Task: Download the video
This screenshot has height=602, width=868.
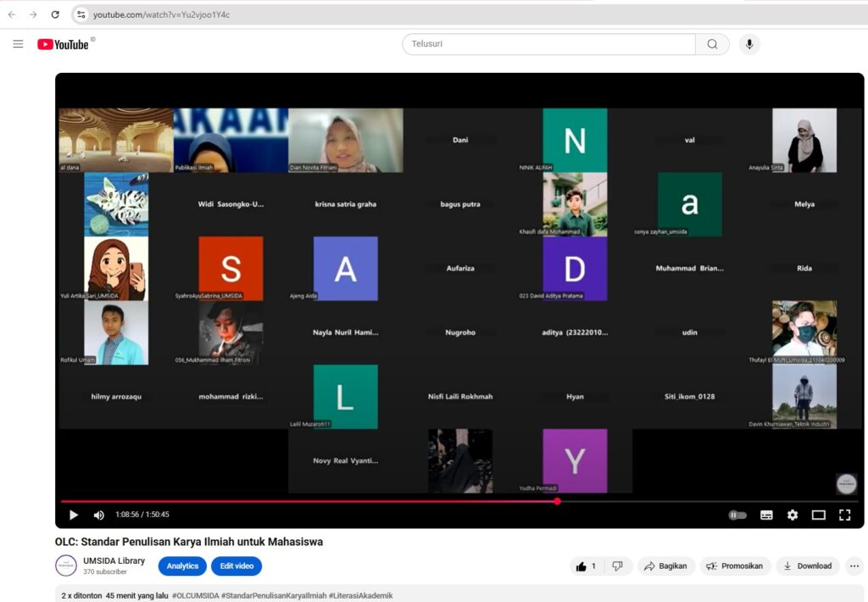Action: pyautogui.click(x=807, y=566)
